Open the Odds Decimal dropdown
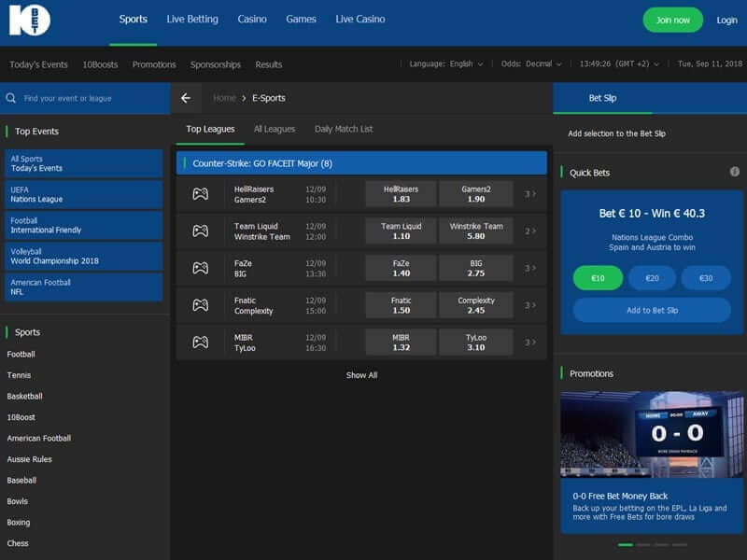This screenshot has width=747, height=560. [531, 63]
